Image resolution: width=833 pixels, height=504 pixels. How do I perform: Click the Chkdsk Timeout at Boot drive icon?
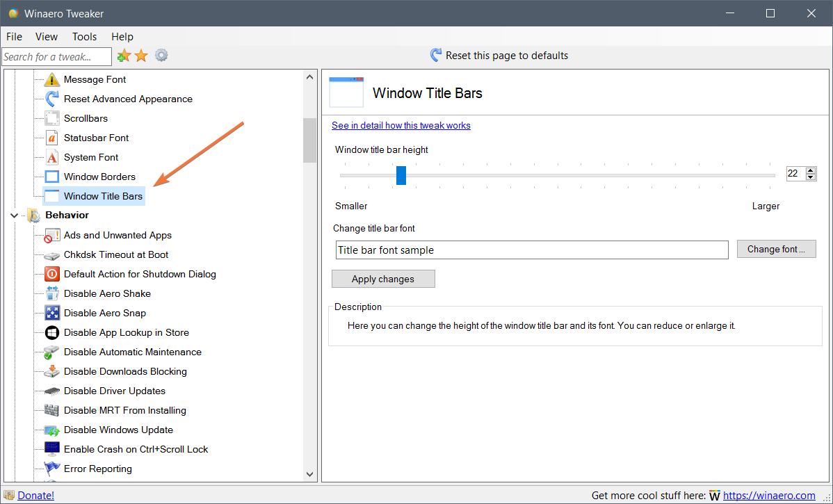(52, 255)
